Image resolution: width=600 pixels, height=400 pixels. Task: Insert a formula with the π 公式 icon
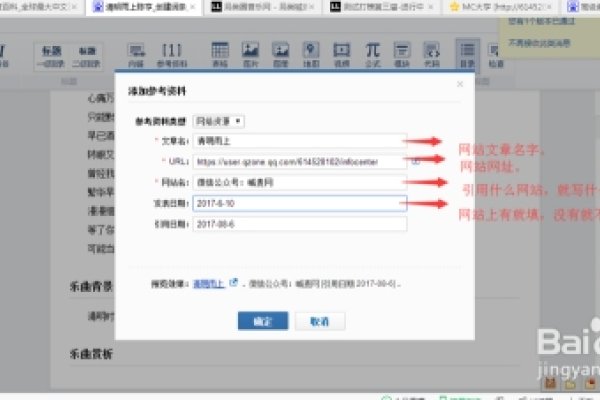372,53
